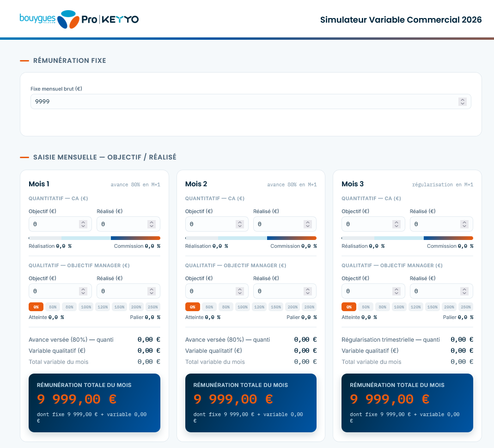
Task: Click the Keyyo Pro logo
Action: 110,19
